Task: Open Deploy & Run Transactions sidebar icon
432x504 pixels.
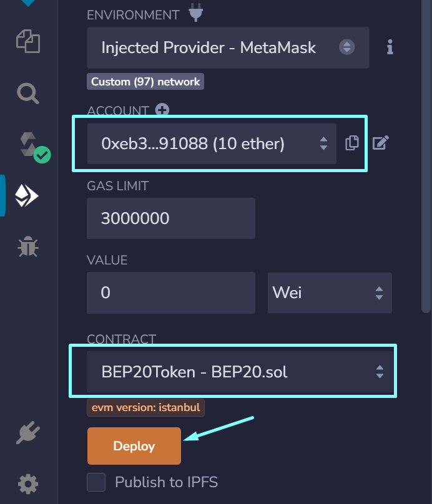Action: [27, 195]
